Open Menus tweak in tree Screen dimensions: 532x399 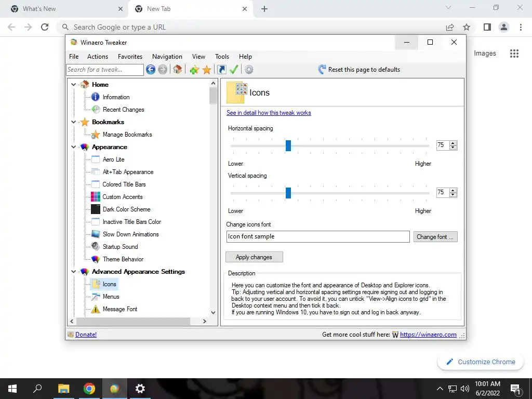[111, 297]
